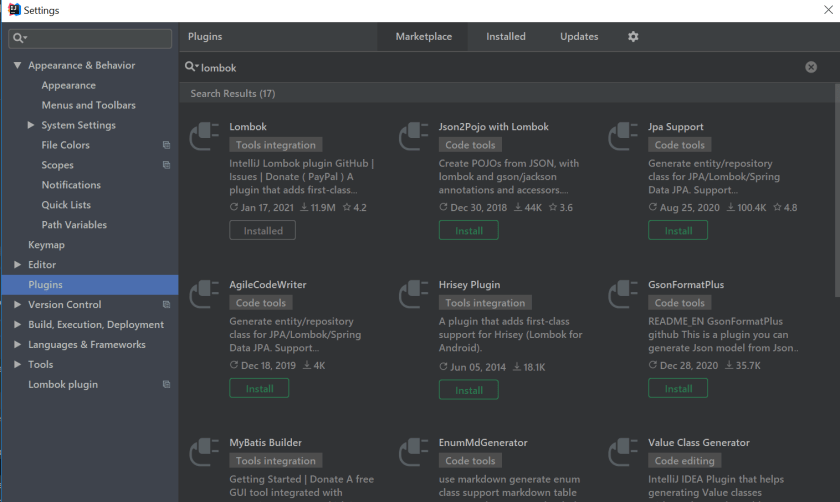840x502 pixels.
Task: Focus the settings search field
Action: [x=90, y=38]
